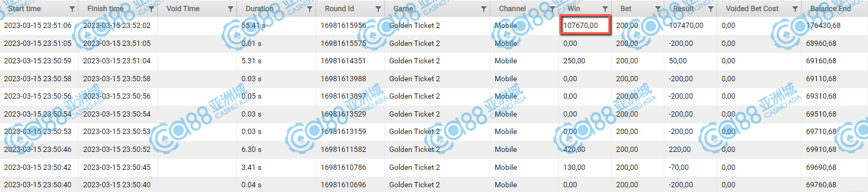Screen dimensions: 868x192
Task: Sort by Round Id column header
Action: 339,8
